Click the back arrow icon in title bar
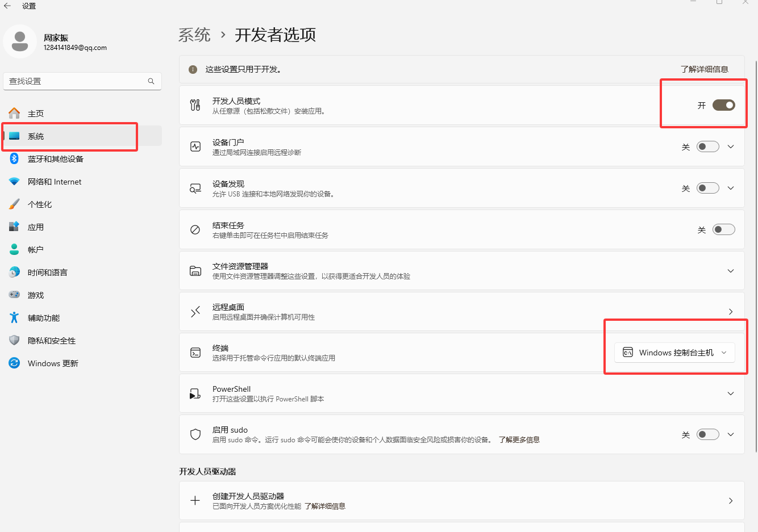This screenshot has width=758, height=532. pos(7,6)
